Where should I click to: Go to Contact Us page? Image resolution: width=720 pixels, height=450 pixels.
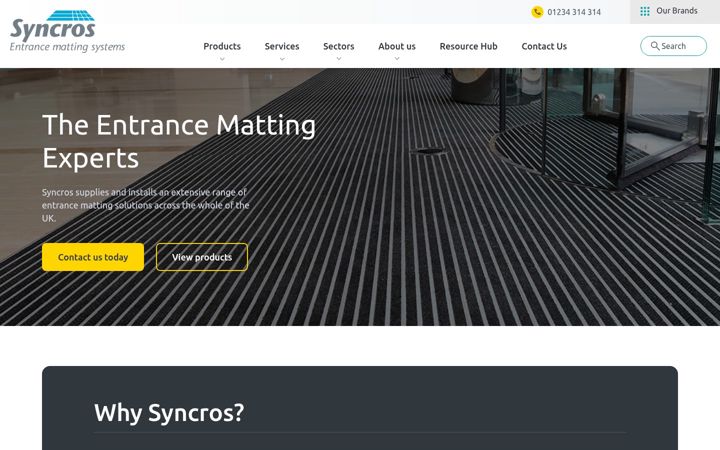click(544, 46)
